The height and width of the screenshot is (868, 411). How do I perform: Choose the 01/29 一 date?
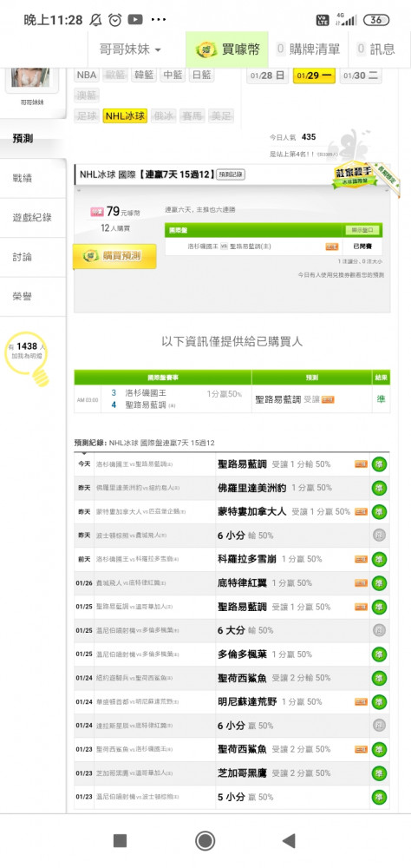click(x=314, y=76)
